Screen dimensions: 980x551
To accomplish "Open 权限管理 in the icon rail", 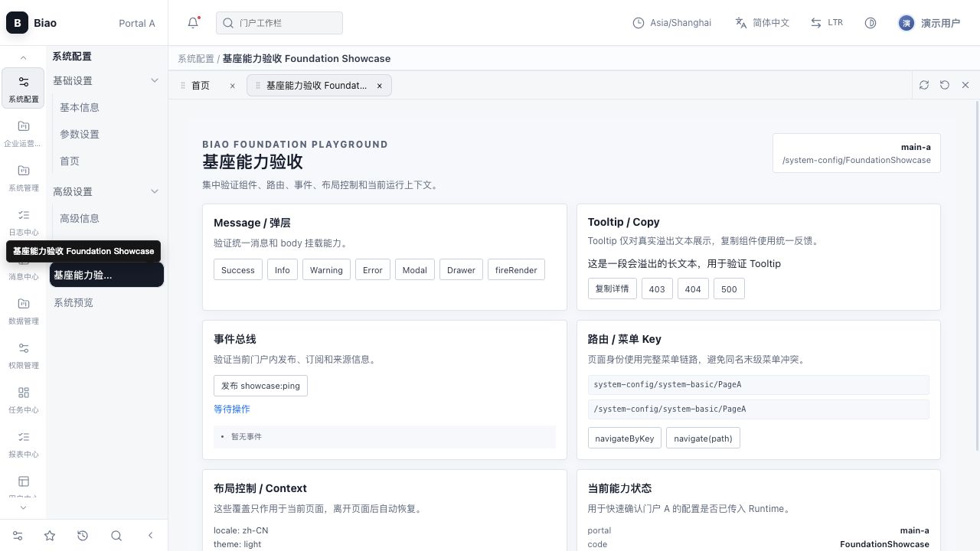I will click(x=23, y=355).
